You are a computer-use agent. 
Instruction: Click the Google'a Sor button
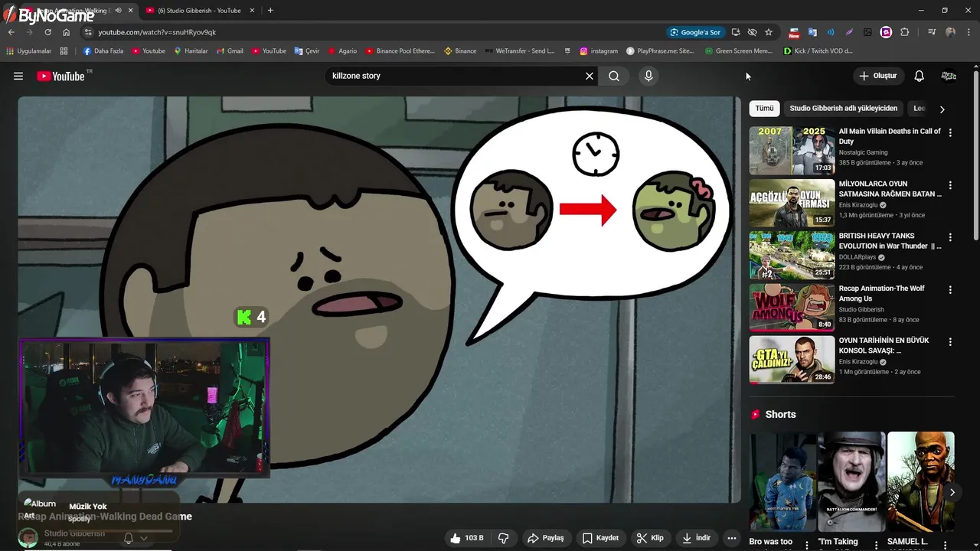point(695,32)
